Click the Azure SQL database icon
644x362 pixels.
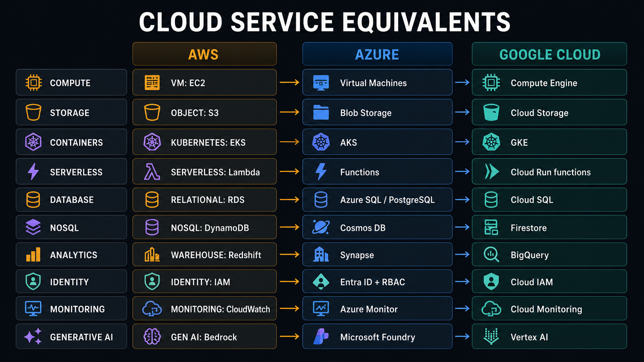pos(321,200)
